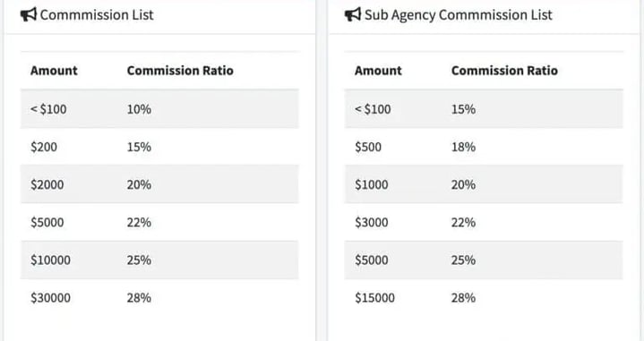Select the Commmission List panel title

[x=97, y=15]
